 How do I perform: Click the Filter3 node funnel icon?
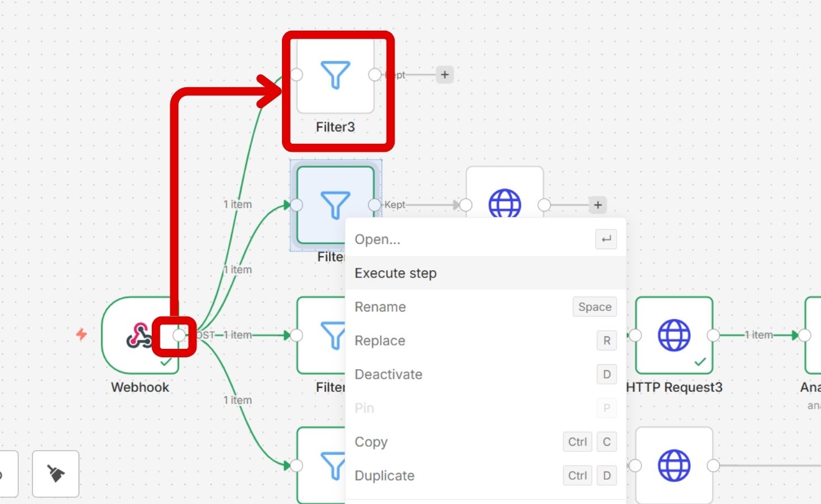coord(335,75)
